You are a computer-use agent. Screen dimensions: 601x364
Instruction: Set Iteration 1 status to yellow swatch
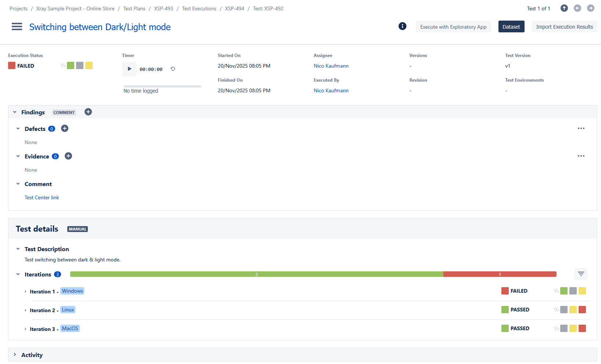[x=582, y=291]
